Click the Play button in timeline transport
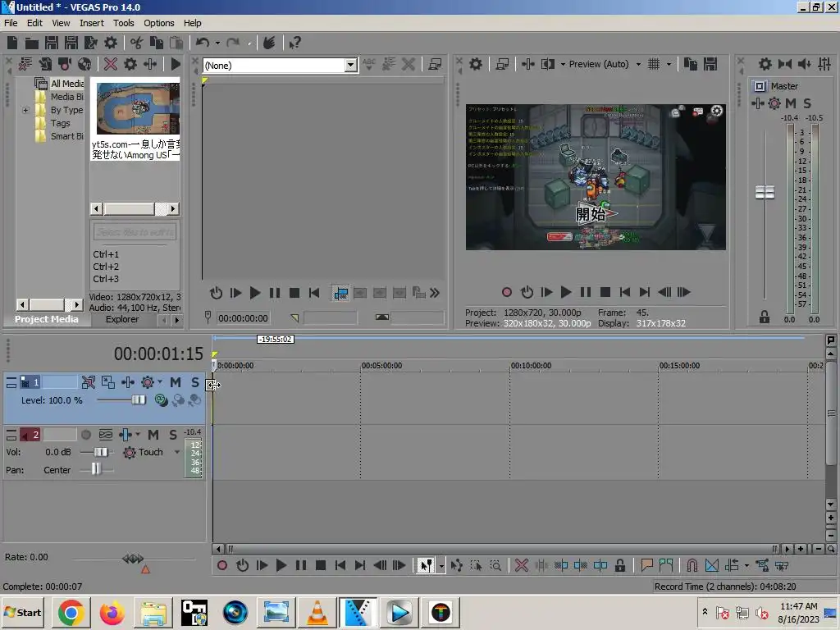The height and width of the screenshot is (630, 840). click(281, 565)
